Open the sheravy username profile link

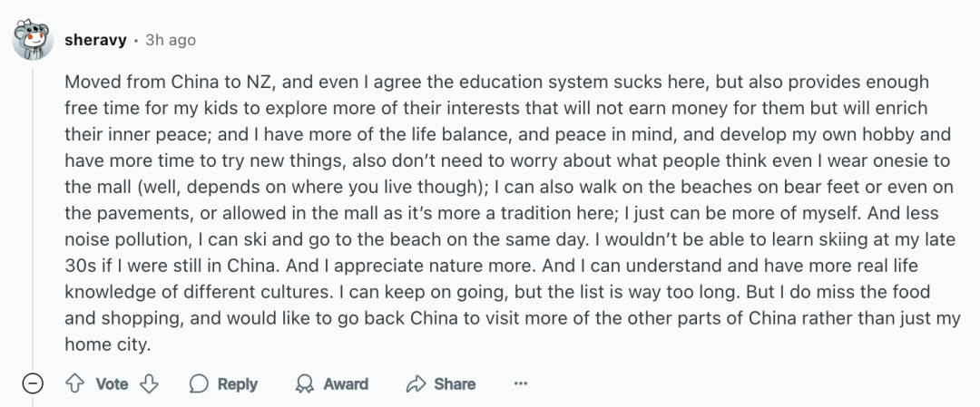[x=96, y=40]
